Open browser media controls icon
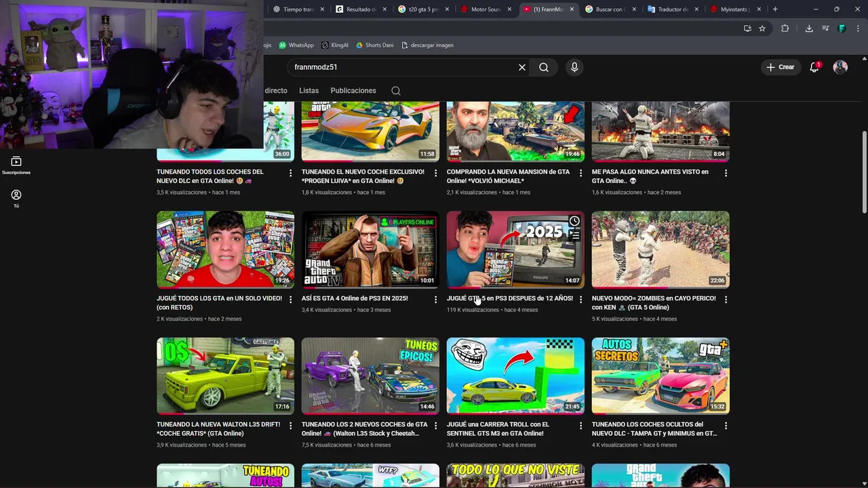Screen dimensions: 868x488 [825, 28]
